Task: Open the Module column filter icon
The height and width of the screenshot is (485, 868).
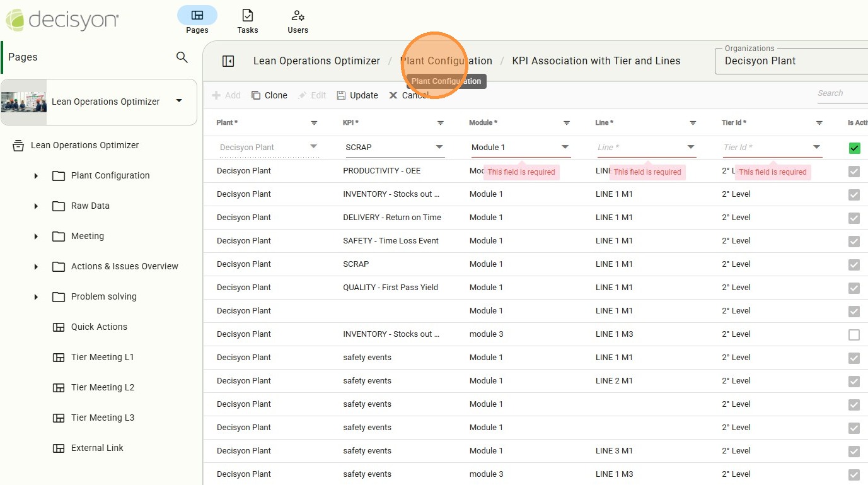Action: [x=567, y=123]
